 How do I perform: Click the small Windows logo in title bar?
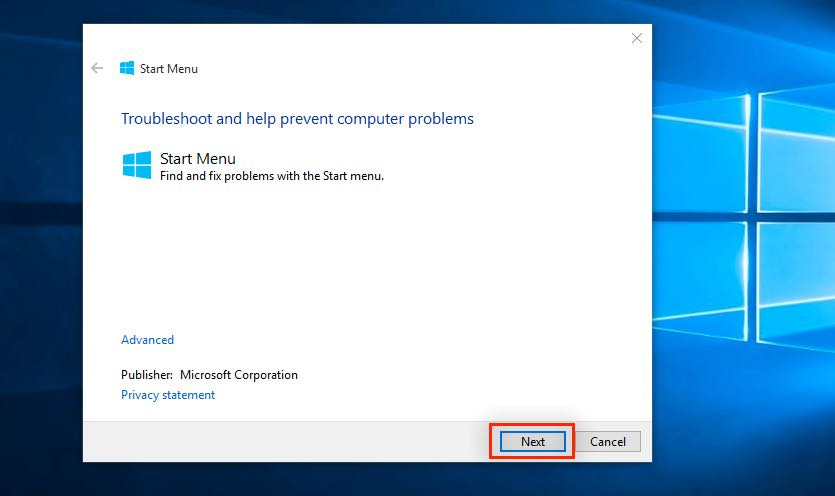127,68
